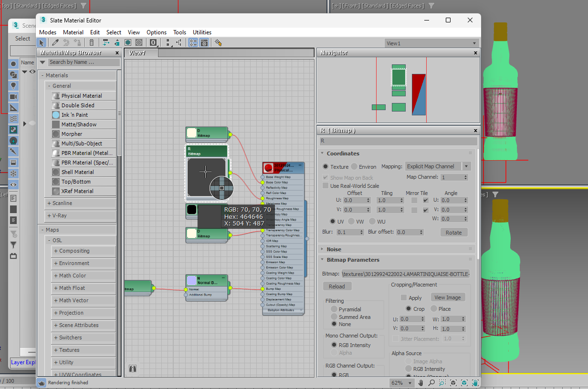Enable the Use Real-World Scale checkbox

325,186
